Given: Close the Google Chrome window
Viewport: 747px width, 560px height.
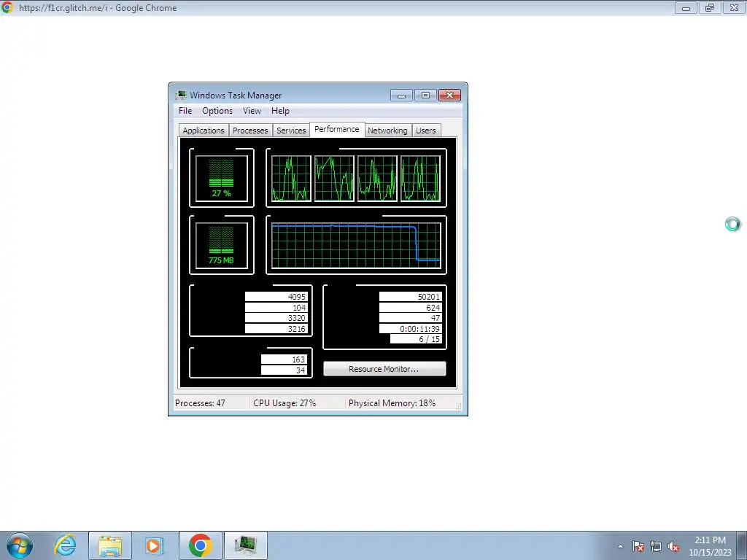Looking at the screenshot, I should (734, 7).
